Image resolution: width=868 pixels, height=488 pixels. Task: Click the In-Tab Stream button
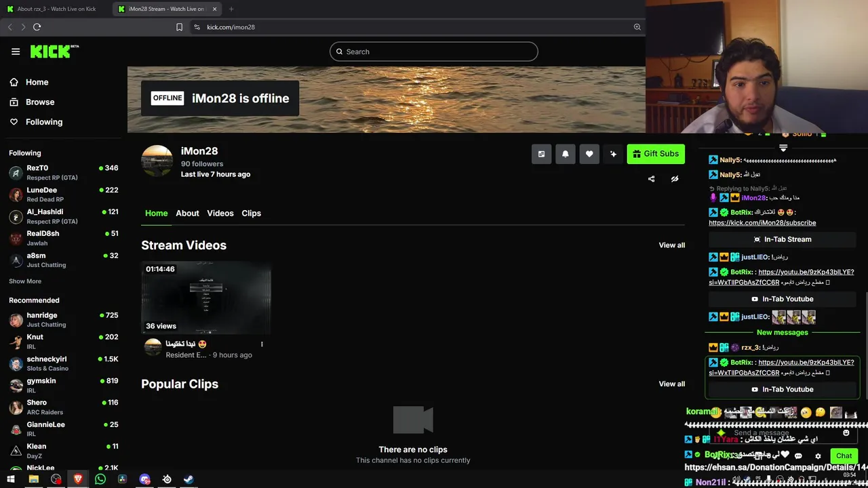783,239
